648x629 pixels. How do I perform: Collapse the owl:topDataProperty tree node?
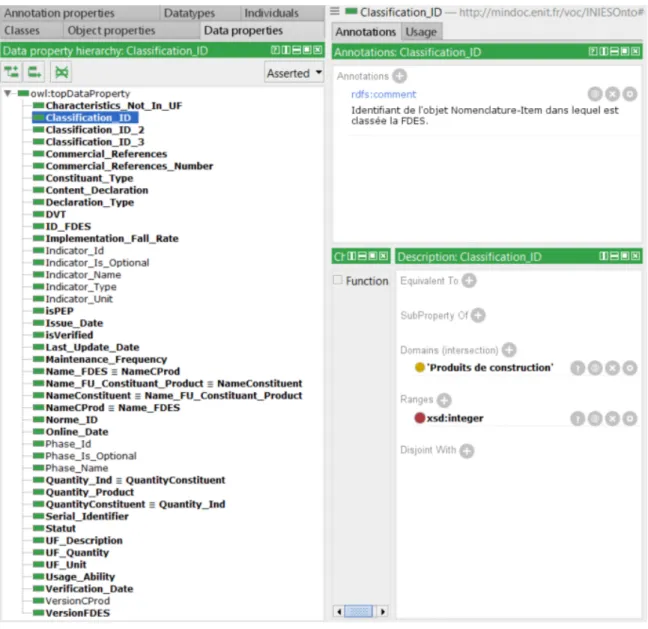[x=8, y=93]
